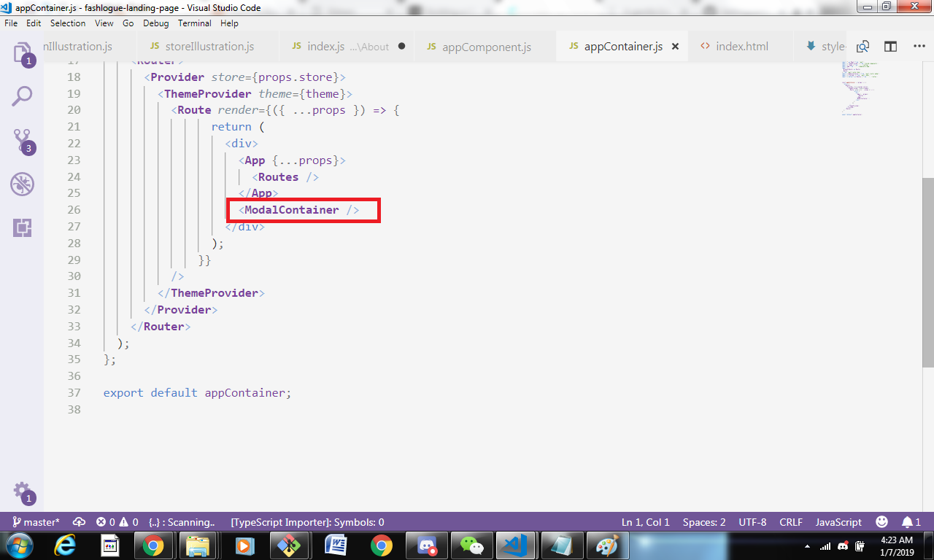Click the Routes tag on line 24

pos(285,176)
